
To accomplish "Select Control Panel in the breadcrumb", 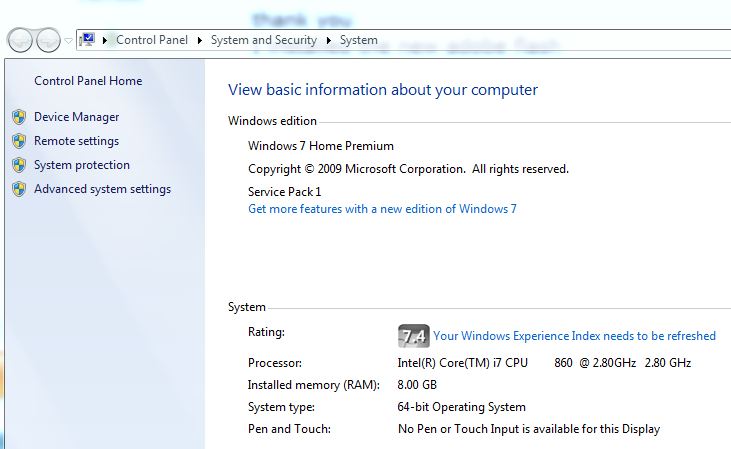I will pos(152,40).
